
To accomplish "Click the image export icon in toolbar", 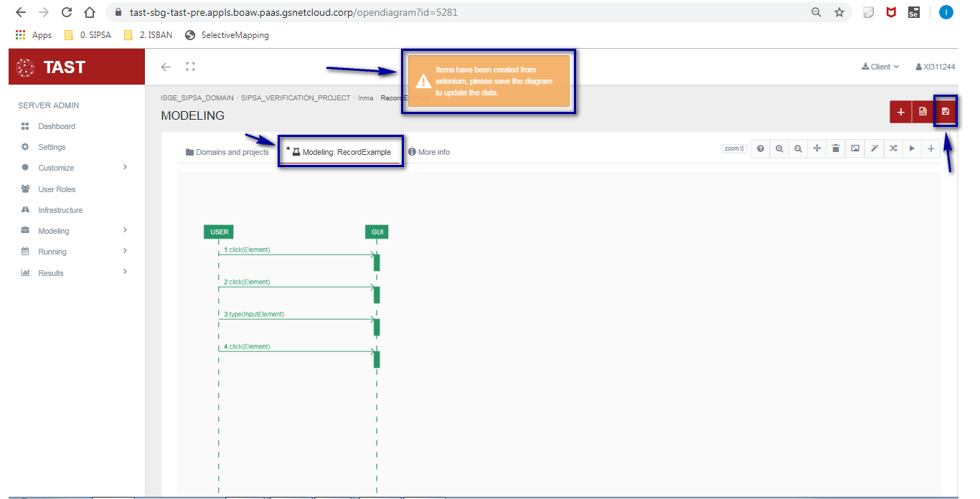I will [x=855, y=149].
